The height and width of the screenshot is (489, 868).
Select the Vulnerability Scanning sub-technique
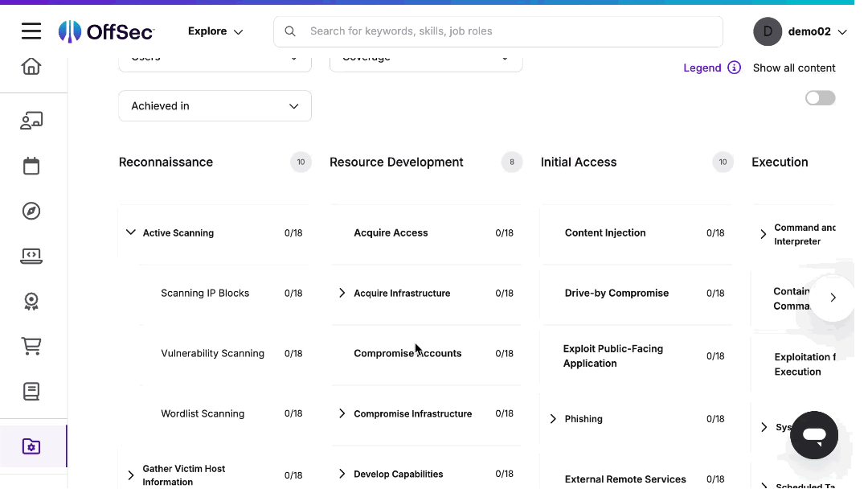point(212,353)
